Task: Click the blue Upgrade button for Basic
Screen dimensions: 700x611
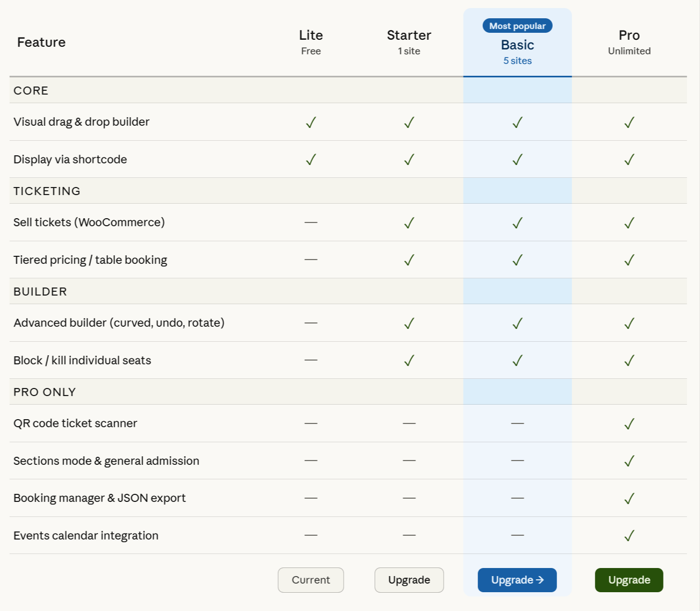Action: click(517, 580)
